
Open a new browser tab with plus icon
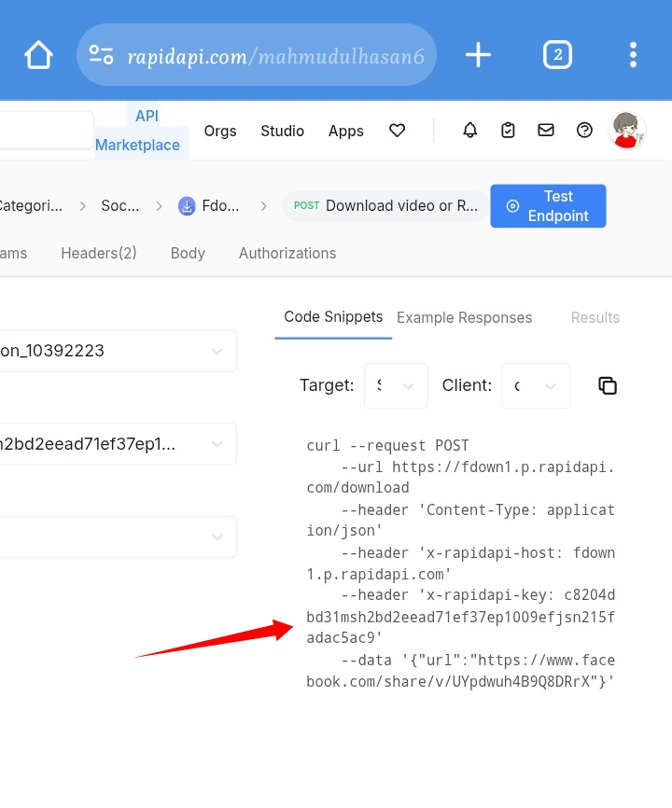(x=478, y=55)
